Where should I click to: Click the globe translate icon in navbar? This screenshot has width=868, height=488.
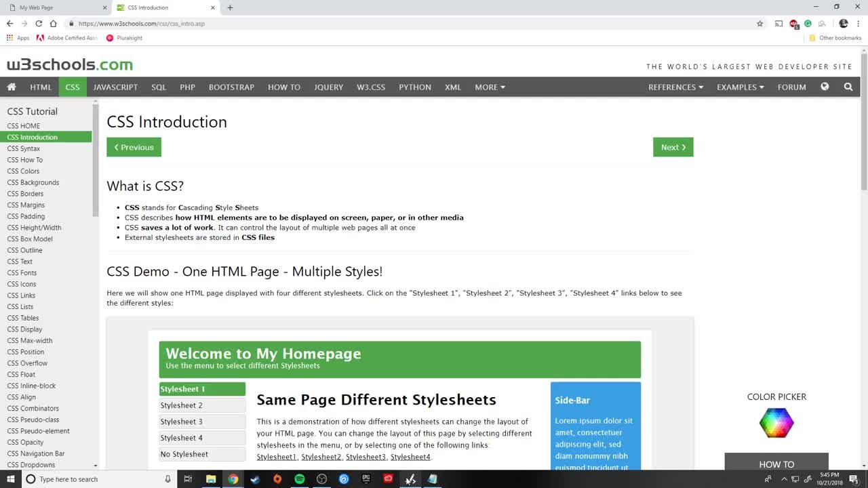825,87
